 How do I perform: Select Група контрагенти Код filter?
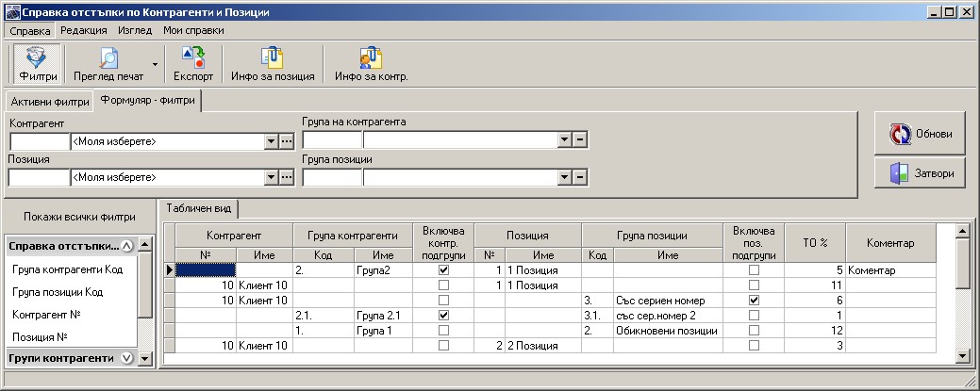(x=68, y=269)
